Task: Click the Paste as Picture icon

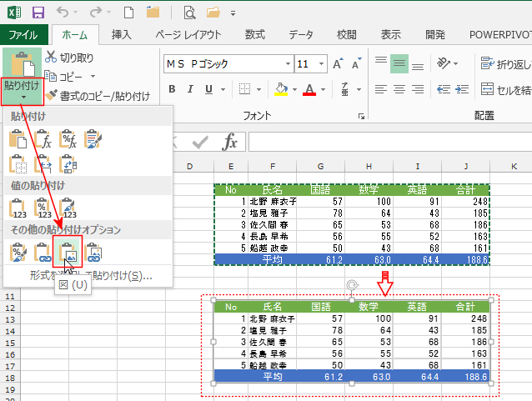Action: click(x=68, y=252)
